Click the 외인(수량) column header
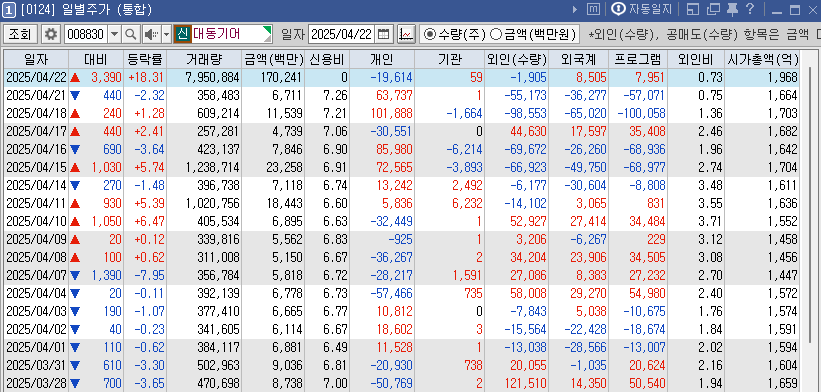Image resolution: width=821 pixels, height=392 pixels. click(517, 59)
